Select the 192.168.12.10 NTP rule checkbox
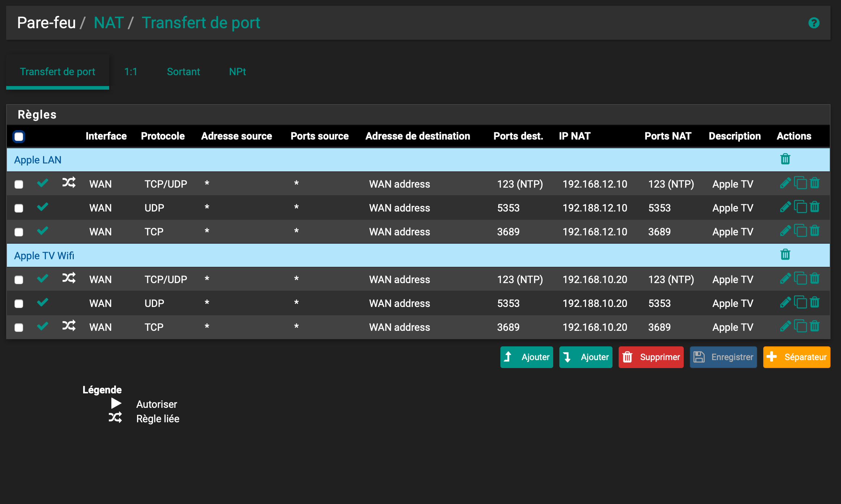 point(19,184)
